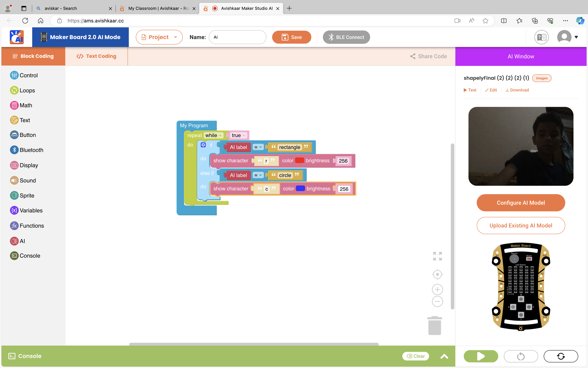This screenshot has width=588, height=368.
Task: Open the documentation book icon
Action: [x=542, y=37]
